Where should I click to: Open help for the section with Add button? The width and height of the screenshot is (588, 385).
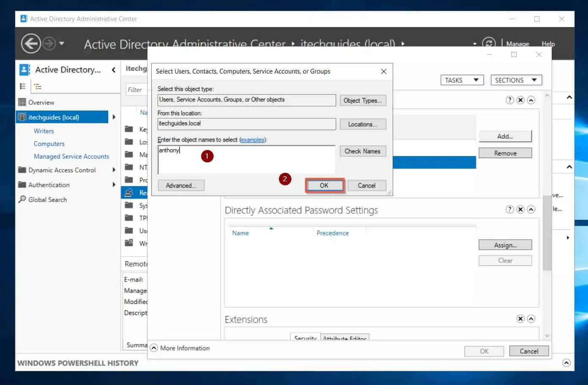pyautogui.click(x=510, y=100)
